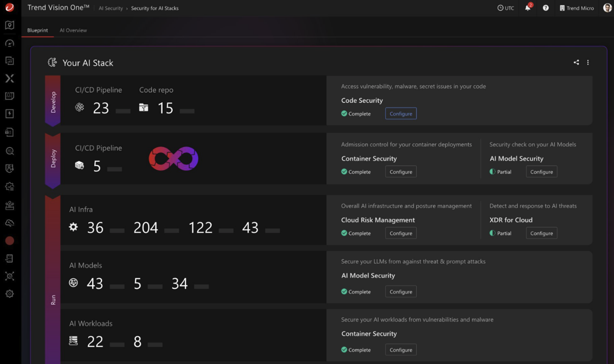Screen dimensions: 614x364
Task: Configure Code Security
Action: pos(401,114)
